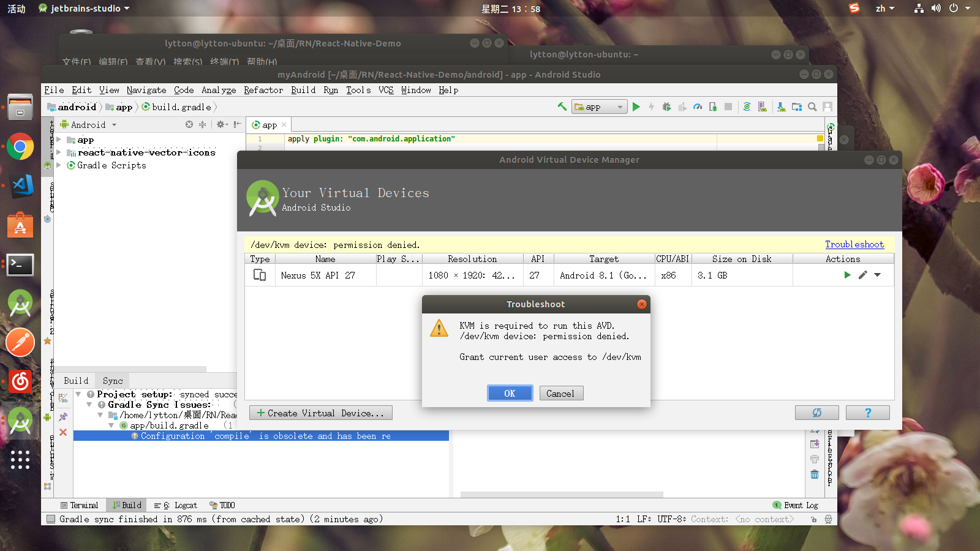Open SDK Manager download icon
980x551 pixels.
(781, 107)
